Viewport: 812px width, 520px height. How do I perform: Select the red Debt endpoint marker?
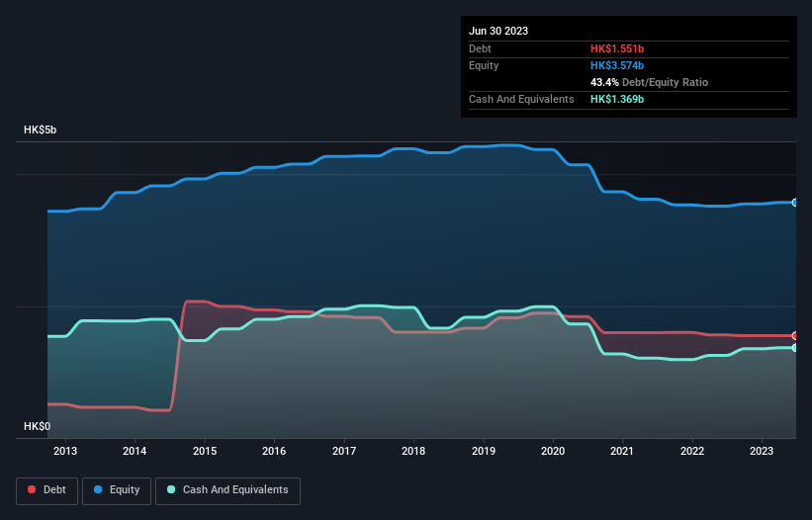coord(795,335)
